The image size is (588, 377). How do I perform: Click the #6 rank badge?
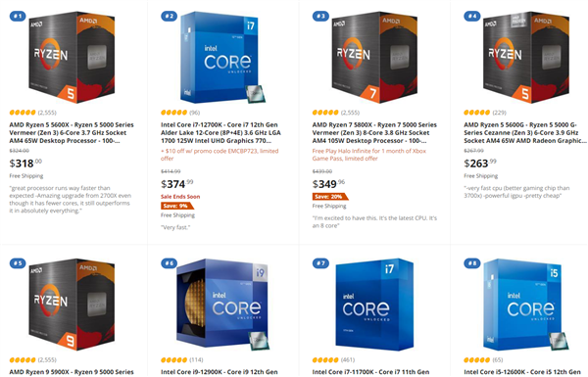(170, 263)
